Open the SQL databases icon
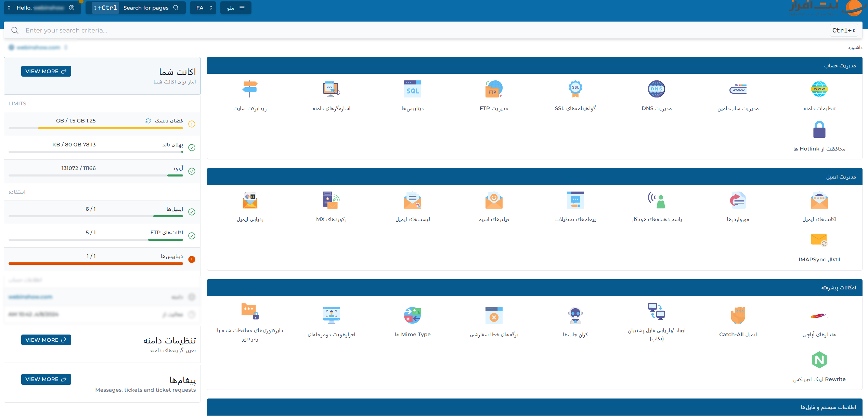 pos(412,89)
